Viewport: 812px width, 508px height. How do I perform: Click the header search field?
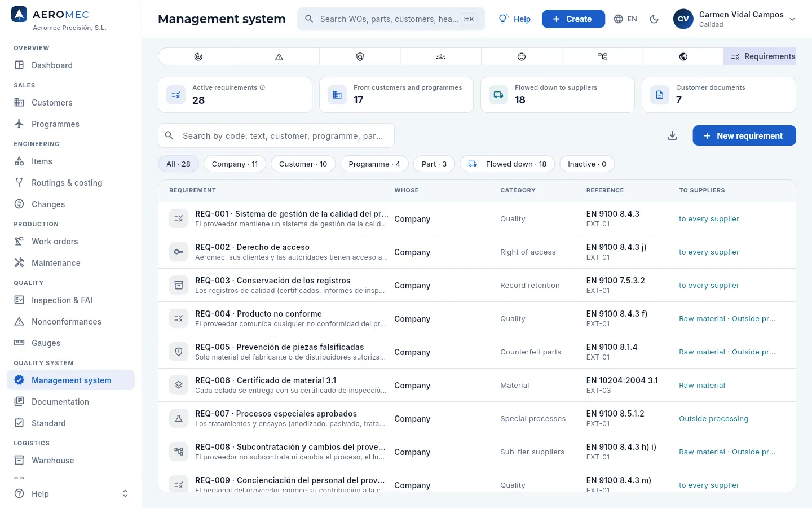(391, 19)
